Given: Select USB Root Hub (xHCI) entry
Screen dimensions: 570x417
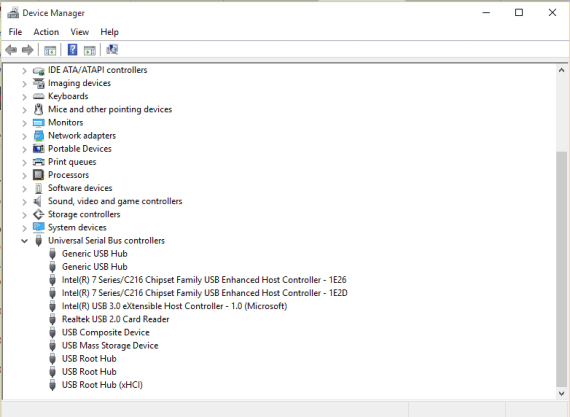Looking at the screenshot, I should pyautogui.click(x=102, y=385).
